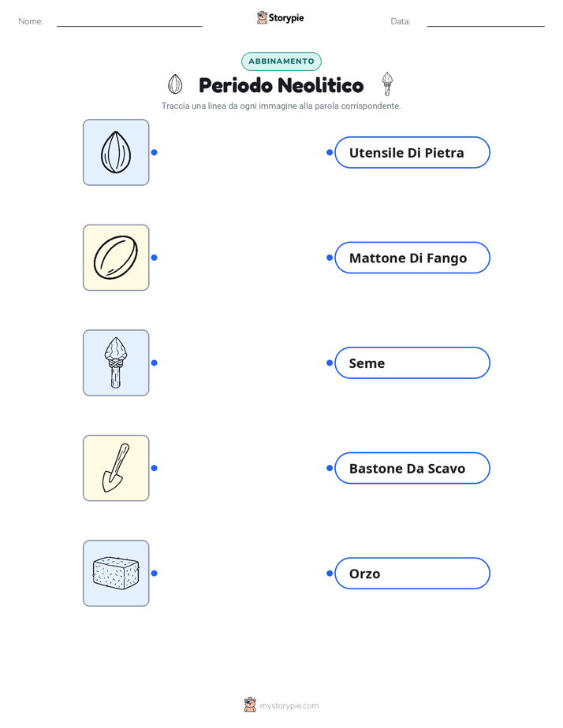This screenshot has width=563, height=728.
Task: Click the Mattone Di Fango word box
Action: click(412, 258)
